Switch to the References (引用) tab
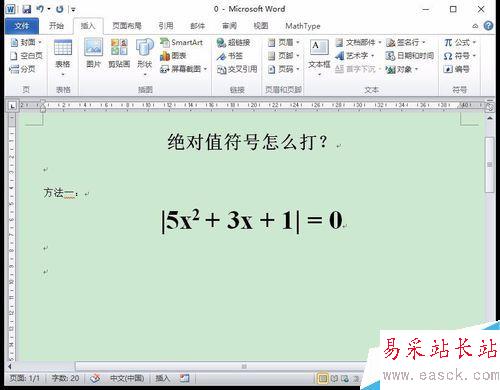 pos(166,26)
